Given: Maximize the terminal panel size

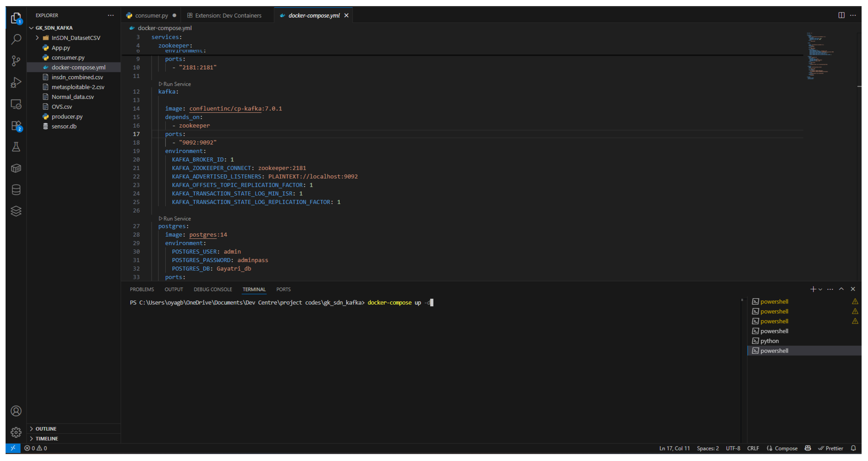Looking at the screenshot, I should pos(841,289).
